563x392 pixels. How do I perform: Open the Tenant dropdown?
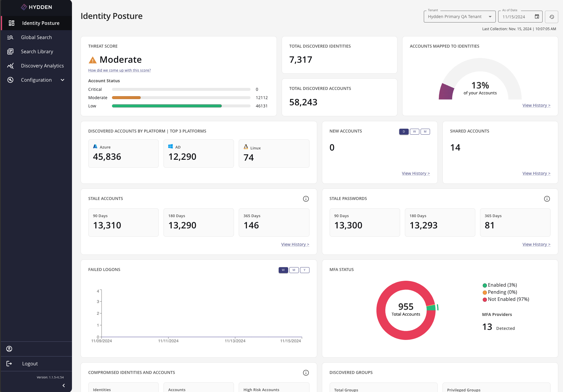click(x=460, y=17)
